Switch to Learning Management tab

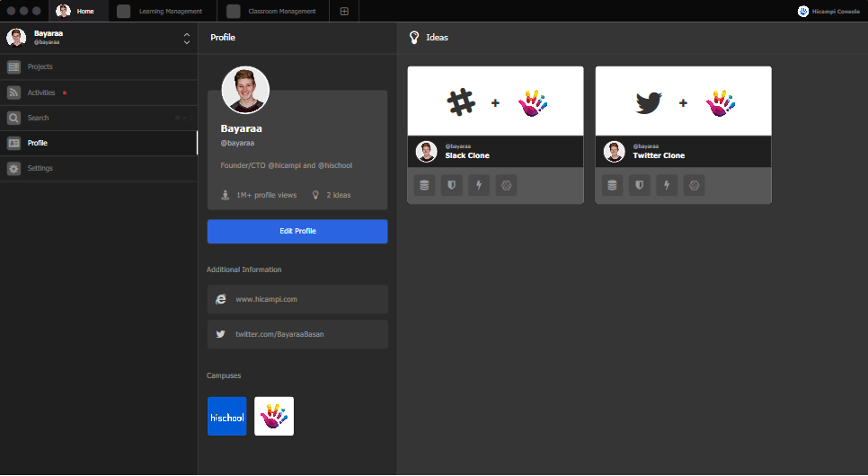click(x=160, y=12)
